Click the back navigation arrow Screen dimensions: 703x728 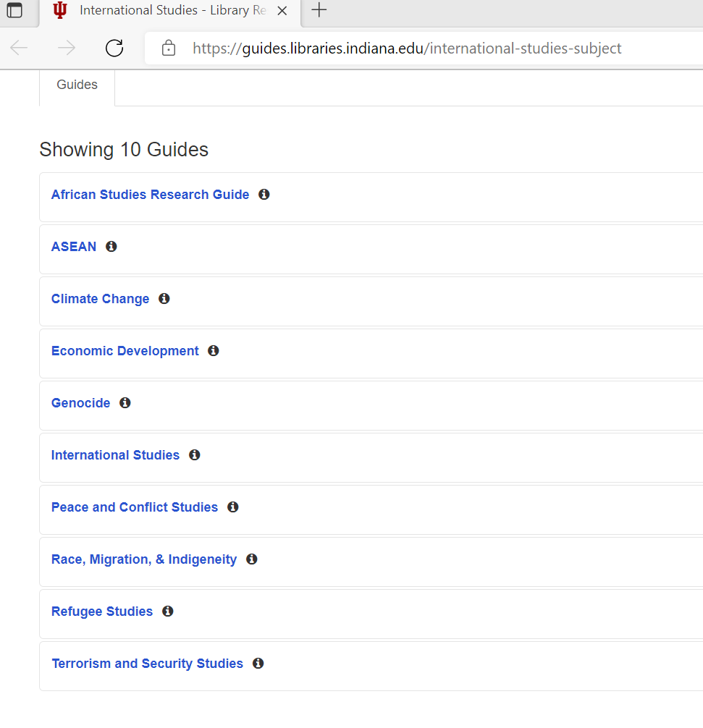pos(19,48)
